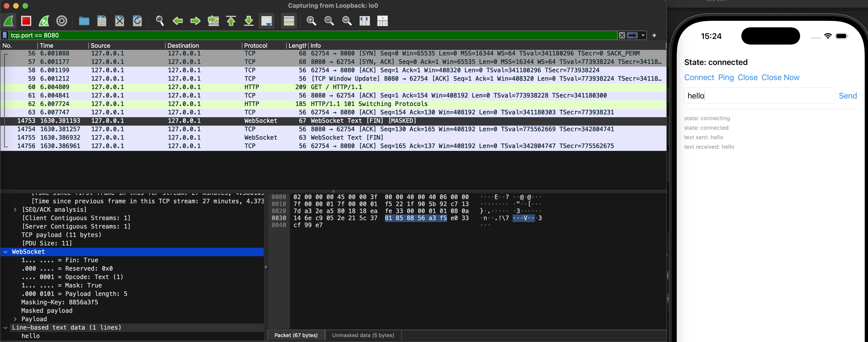This screenshot has width=868, height=342.
Task: Switch to the Packet (67 bytes) tab
Action: coord(296,335)
